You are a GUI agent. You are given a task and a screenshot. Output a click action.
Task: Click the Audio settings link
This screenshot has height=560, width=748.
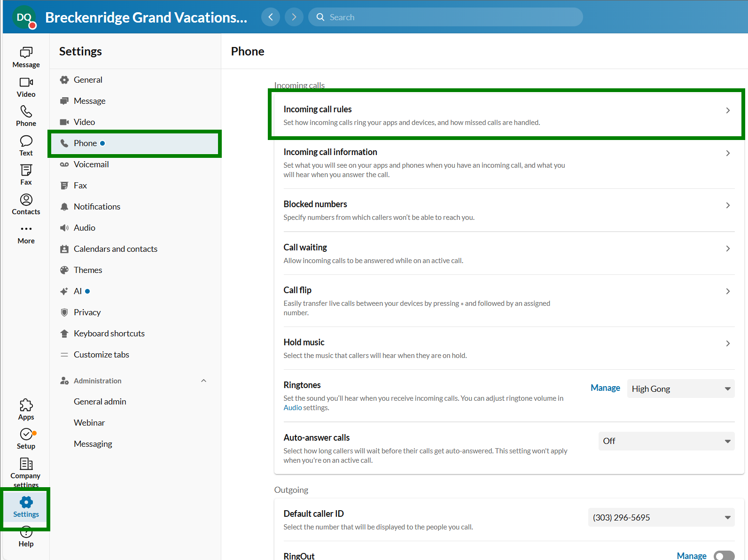pos(293,408)
